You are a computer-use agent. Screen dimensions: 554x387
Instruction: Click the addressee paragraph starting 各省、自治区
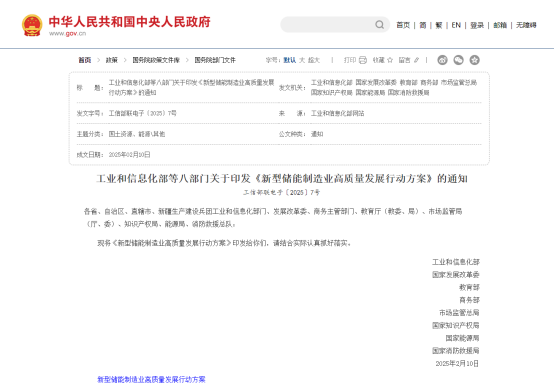click(x=273, y=218)
